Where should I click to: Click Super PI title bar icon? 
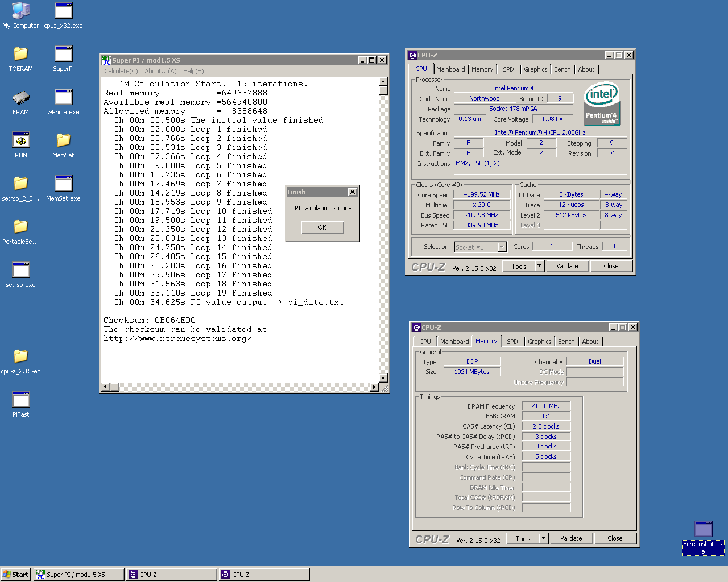[x=106, y=60]
